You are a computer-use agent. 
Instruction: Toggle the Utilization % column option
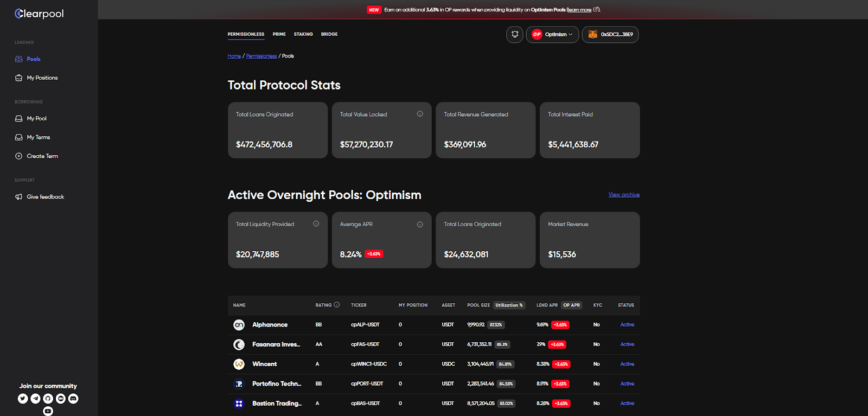(509, 305)
